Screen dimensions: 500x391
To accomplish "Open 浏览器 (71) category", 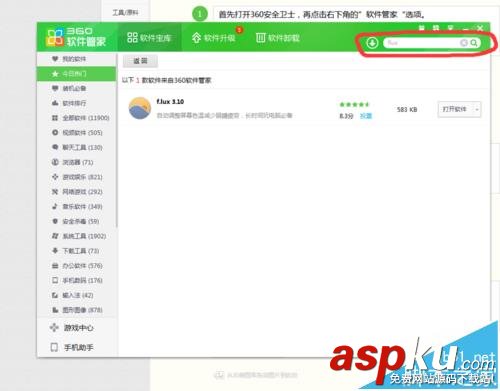I will 76,162.
